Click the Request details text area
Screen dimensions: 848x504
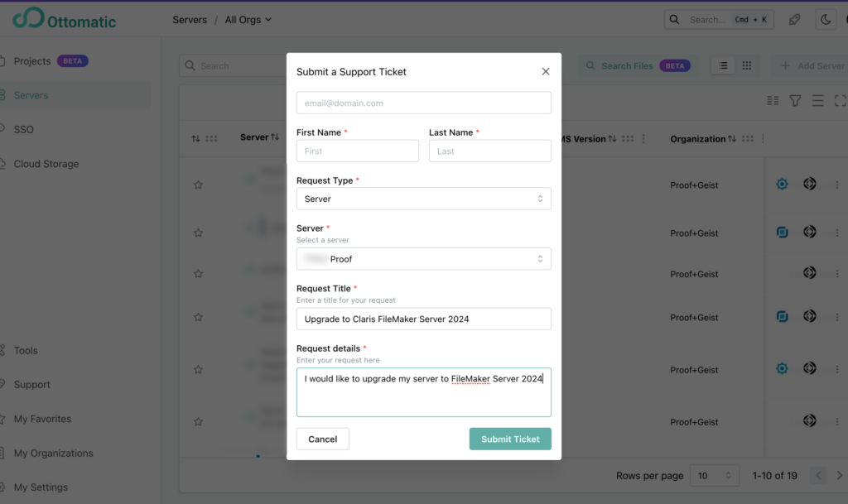pos(423,392)
